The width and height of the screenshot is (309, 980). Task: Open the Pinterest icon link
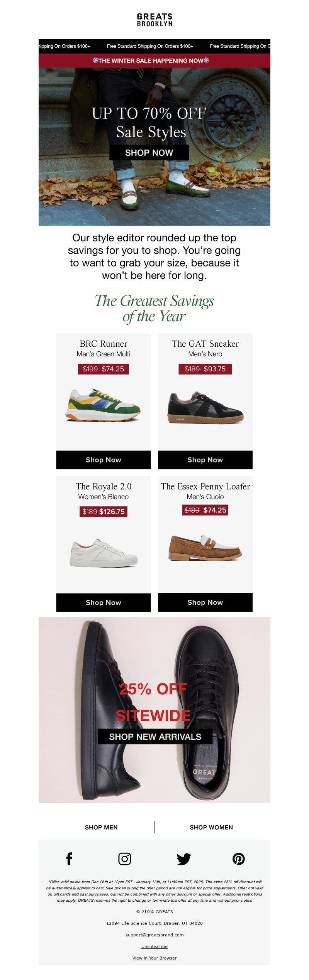(239, 859)
